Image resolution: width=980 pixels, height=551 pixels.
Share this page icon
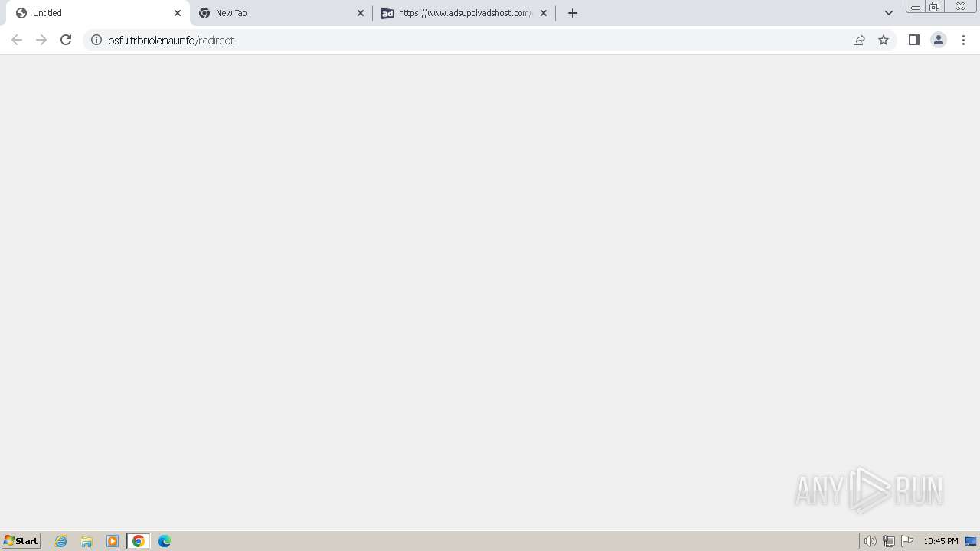859,40
